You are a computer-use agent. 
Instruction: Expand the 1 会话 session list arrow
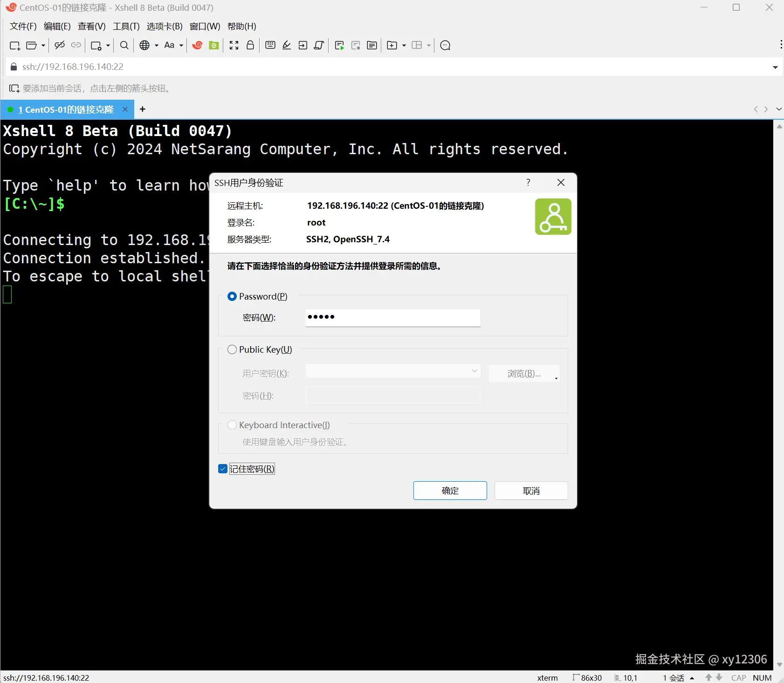692,678
